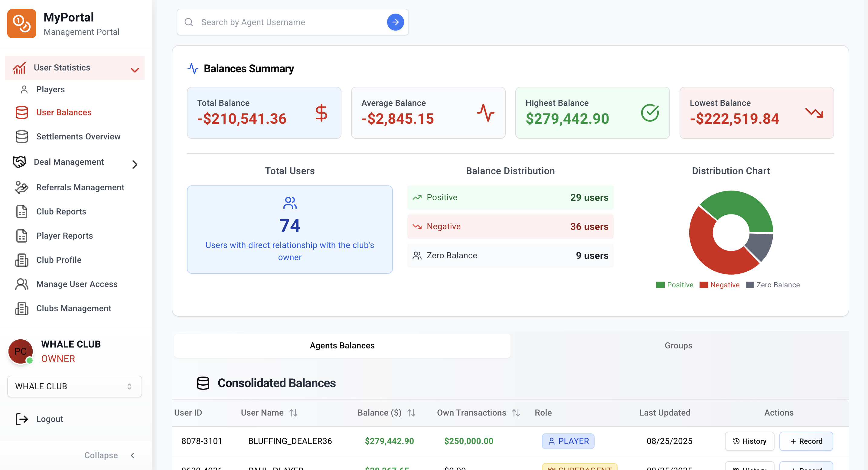This screenshot has width=868, height=470.
Task: Click the Positive row trending-up icon
Action: click(417, 197)
